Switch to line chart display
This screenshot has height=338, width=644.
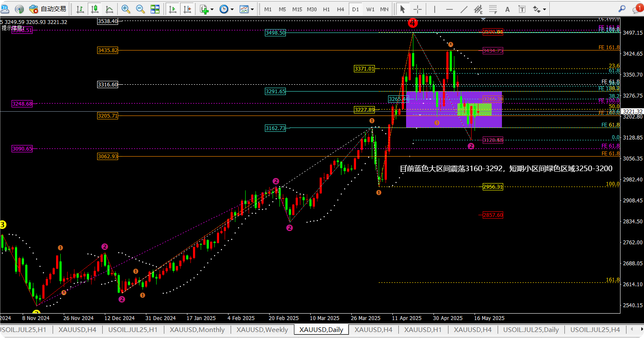click(x=109, y=9)
